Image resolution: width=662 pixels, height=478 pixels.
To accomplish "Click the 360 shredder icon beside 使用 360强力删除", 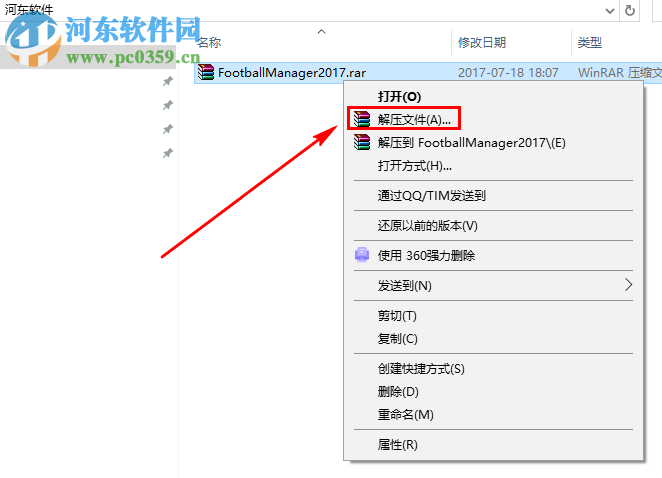I will click(362, 255).
